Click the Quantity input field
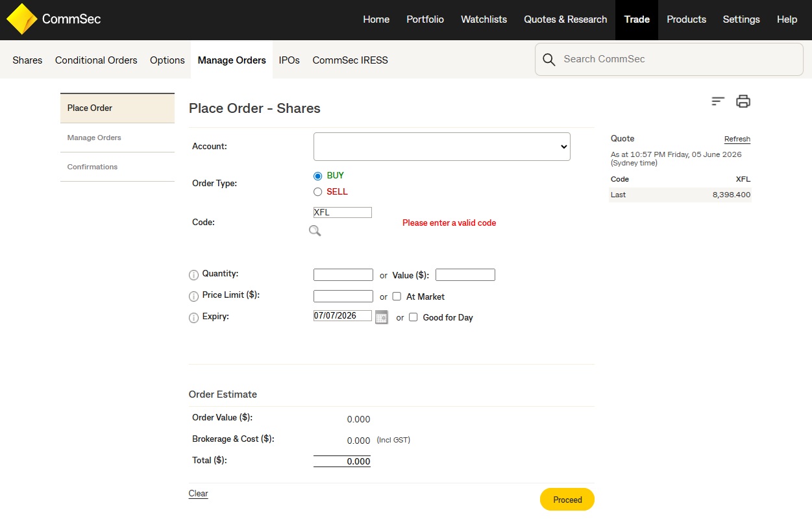The height and width of the screenshot is (521, 812). click(343, 275)
